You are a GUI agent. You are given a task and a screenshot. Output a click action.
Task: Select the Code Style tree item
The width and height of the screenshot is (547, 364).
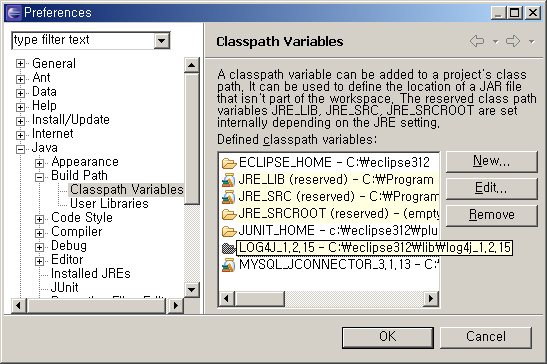(82, 217)
